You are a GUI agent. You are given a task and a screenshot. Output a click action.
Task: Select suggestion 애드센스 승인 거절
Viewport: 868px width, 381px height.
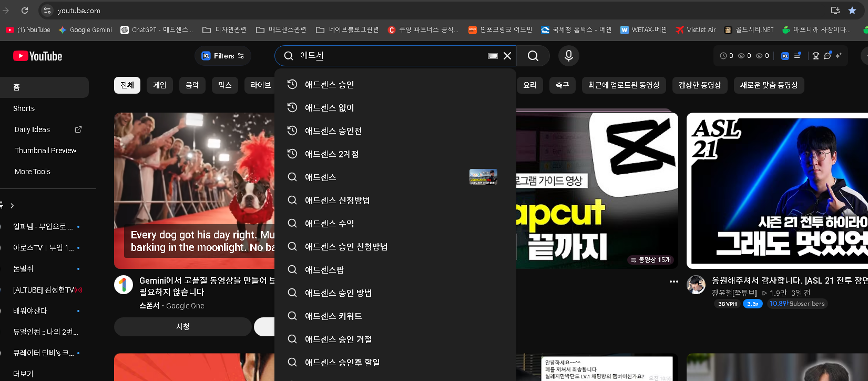coord(395,339)
